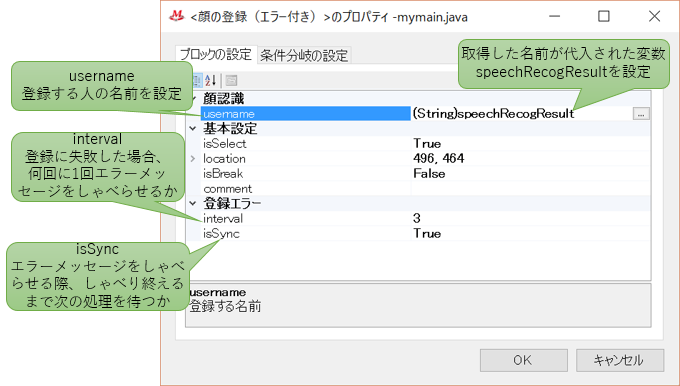The image size is (680, 386).
Task: Click the True value of isSelect
Action: pyautogui.click(x=427, y=144)
